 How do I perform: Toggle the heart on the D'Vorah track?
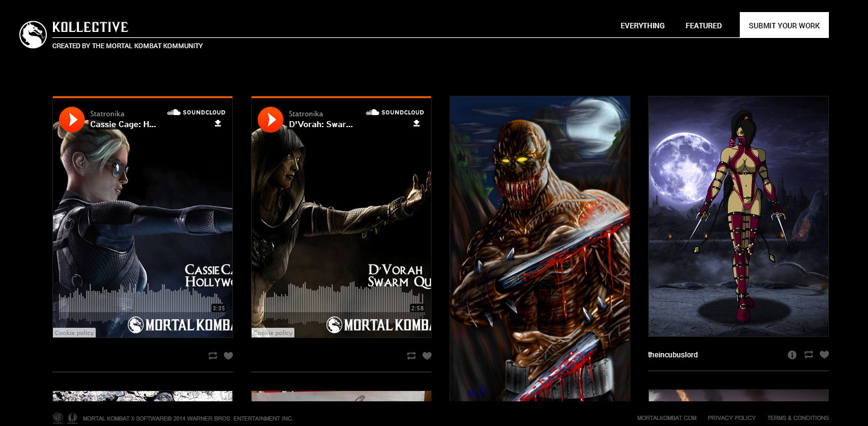click(427, 356)
